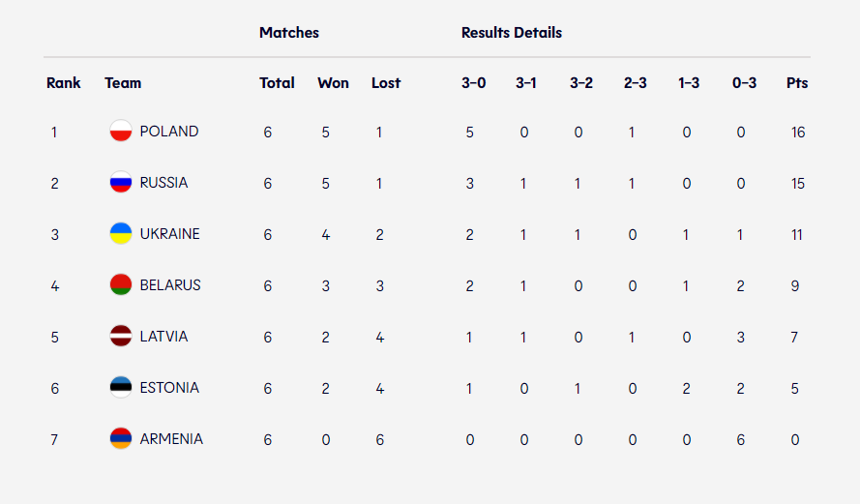Click the Results Details group header
Viewport: 860px width, 504px height.
[x=511, y=33]
